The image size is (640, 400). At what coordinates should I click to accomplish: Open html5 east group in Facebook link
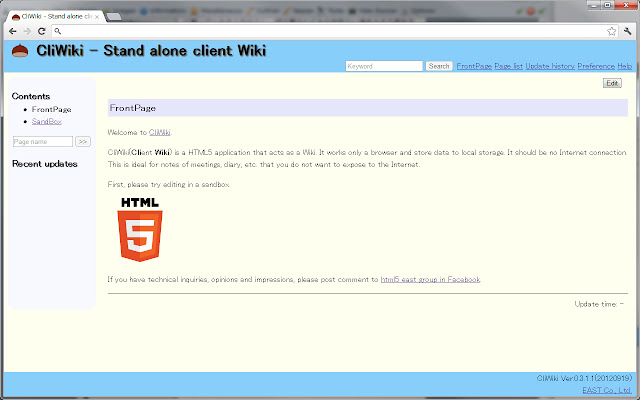(x=430, y=280)
